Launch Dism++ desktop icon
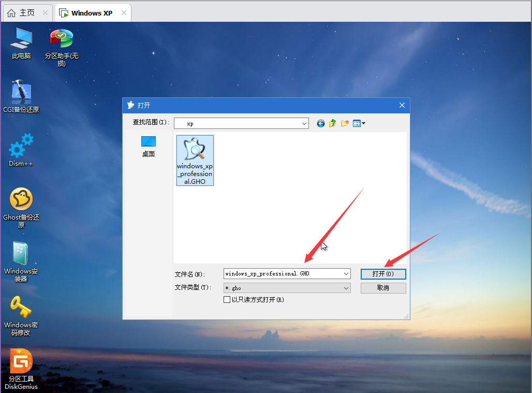This screenshot has height=393, width=532. [x=21, y=150]
